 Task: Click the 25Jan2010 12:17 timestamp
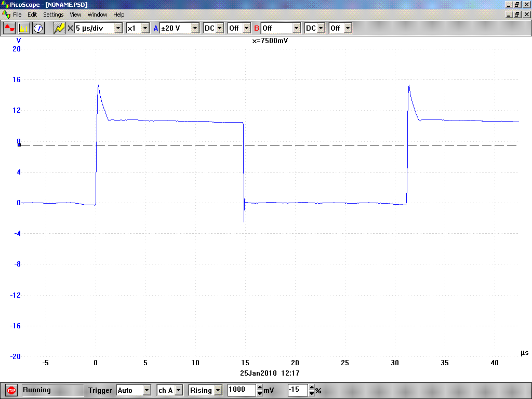click(x=270, y=373)
